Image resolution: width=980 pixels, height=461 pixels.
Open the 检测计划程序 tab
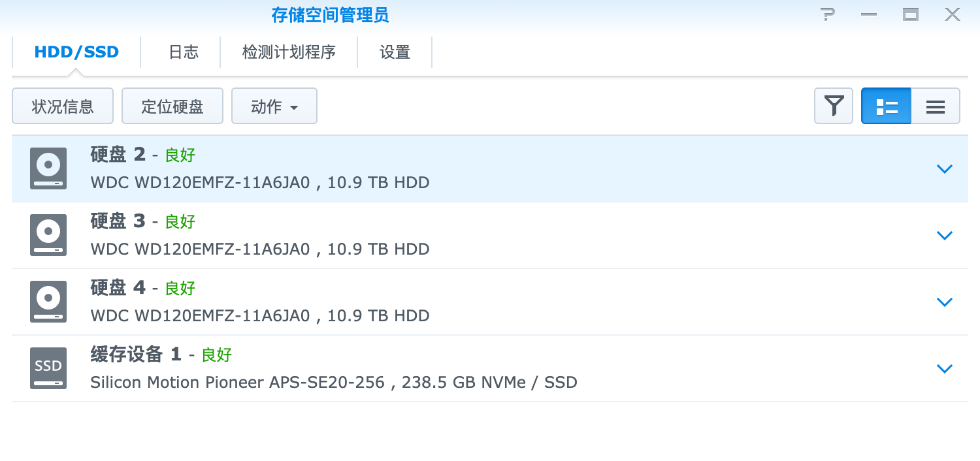tap(289, 52)
